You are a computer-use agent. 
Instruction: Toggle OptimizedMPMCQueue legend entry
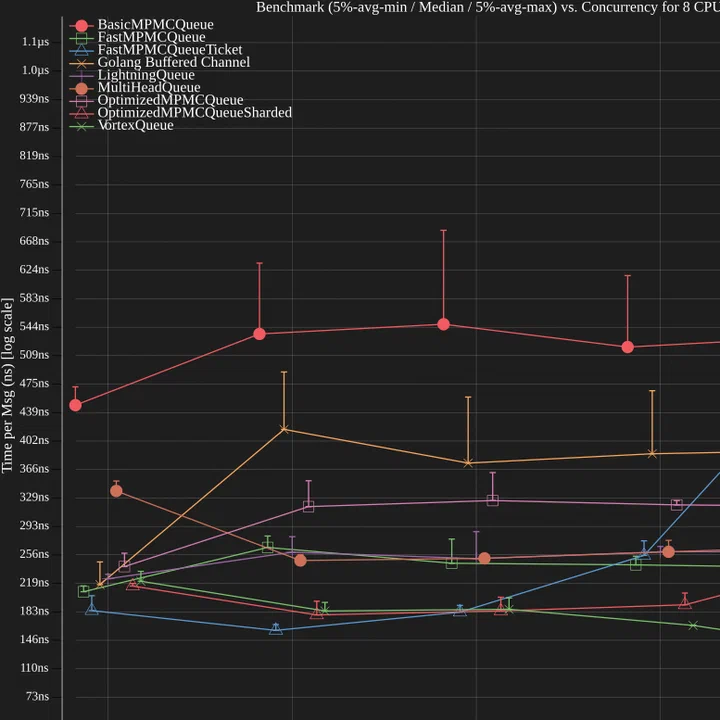(x=156, y=100)
